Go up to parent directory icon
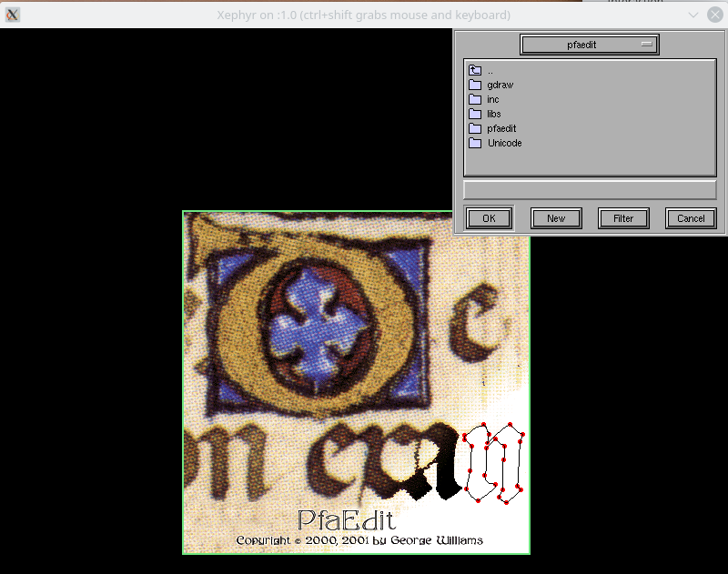The height and width of the screenshot is (574, 728). click(474, 70)
